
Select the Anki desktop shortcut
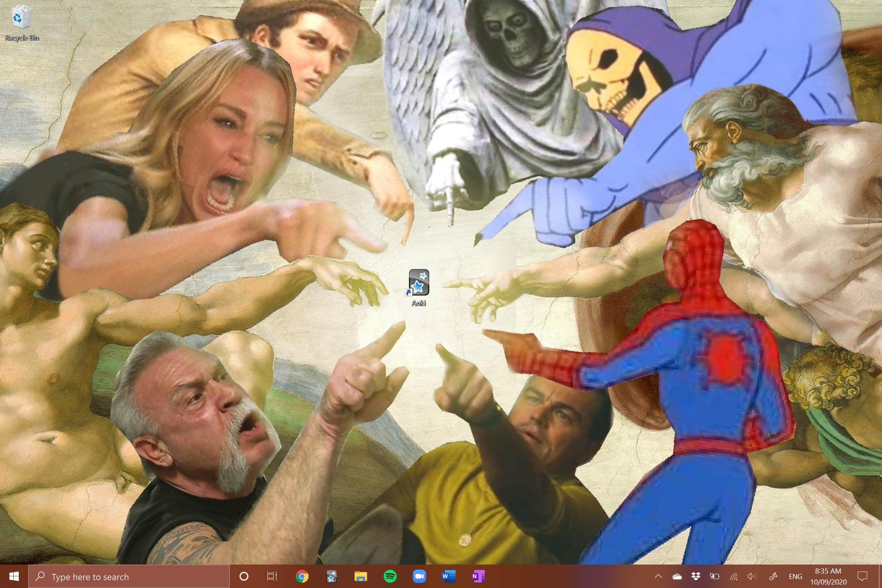click(x=419, y=287)
